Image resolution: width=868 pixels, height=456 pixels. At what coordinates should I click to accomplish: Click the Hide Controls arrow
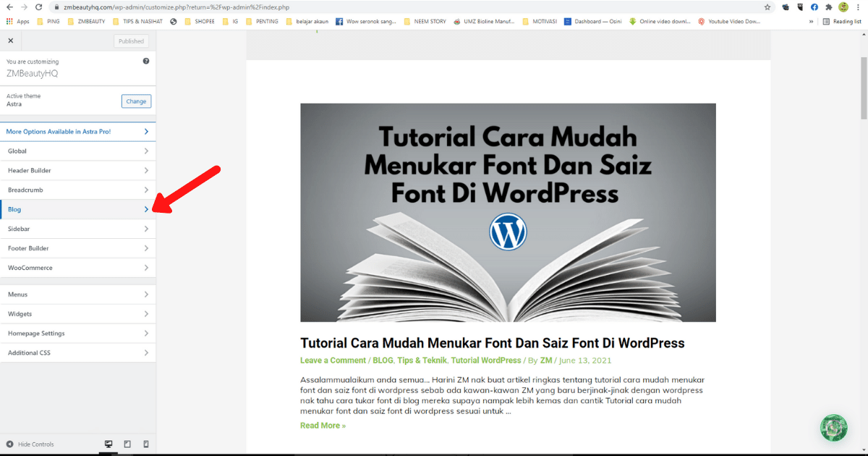[x=10, y=444]
